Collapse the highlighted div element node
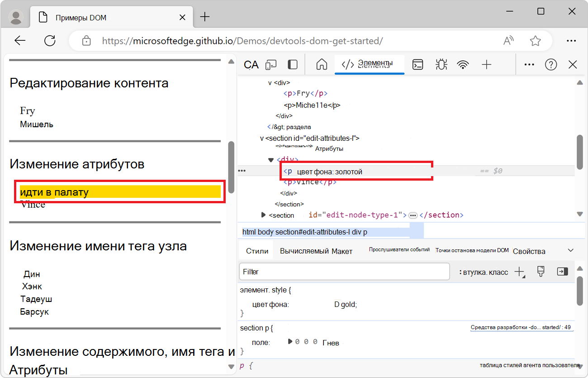Viewport: 588px width, 378px height. [x=270, y=159]
